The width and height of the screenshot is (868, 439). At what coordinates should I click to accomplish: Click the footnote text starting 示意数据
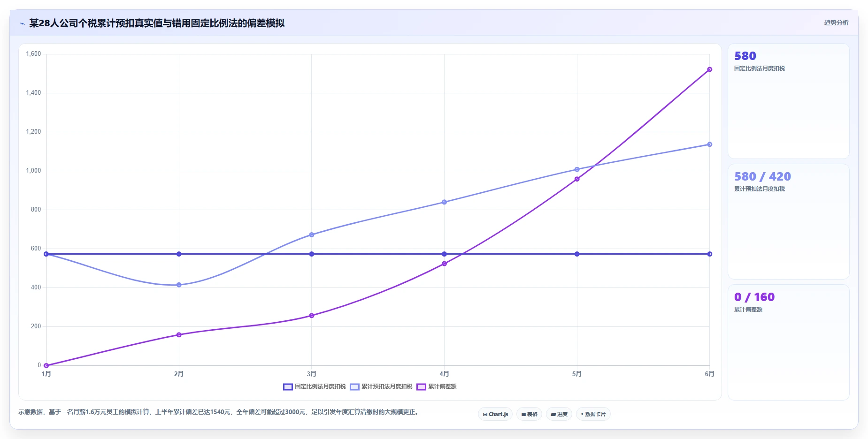[x=218, y=412]
